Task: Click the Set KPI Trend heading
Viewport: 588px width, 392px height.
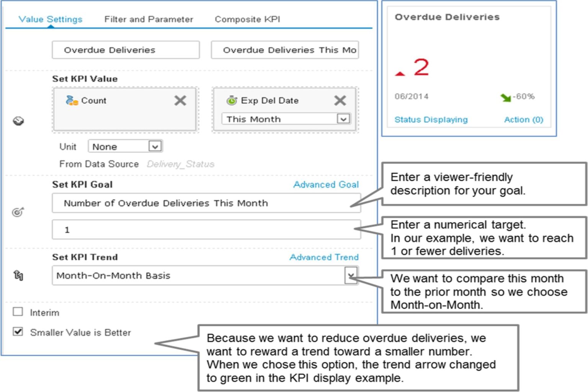Action: click(85, 257)
